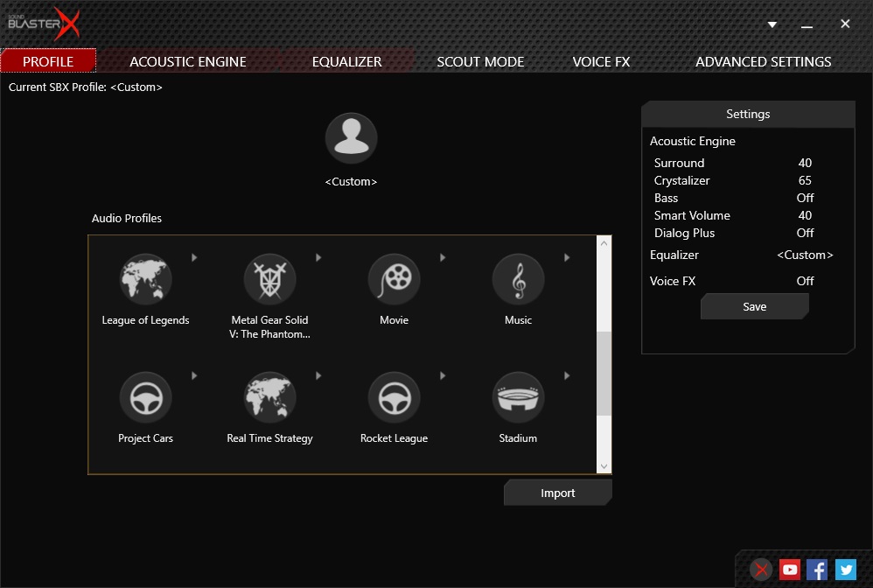Click the Audio Profiles heading
Viewport: 873px width, 588px height.
[x=127, y=218]
